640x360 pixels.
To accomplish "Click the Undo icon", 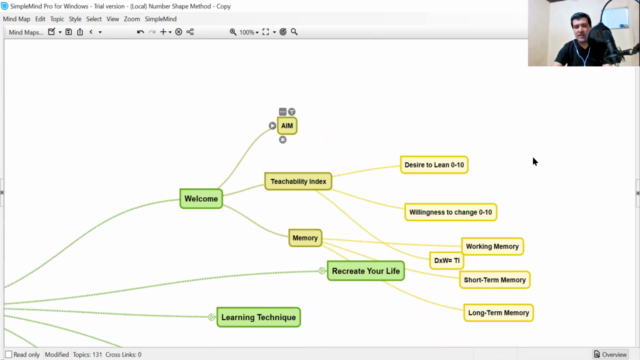I will (x=140, y=32).
